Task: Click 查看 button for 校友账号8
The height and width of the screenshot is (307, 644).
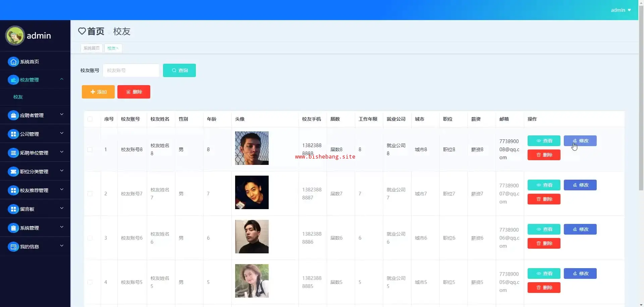Action: tap(544, 141)
